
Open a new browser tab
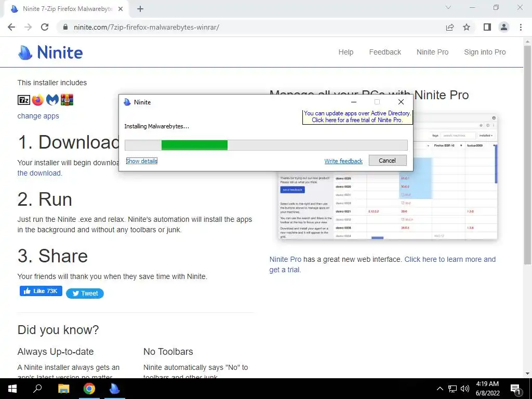[x=140, y=9]
